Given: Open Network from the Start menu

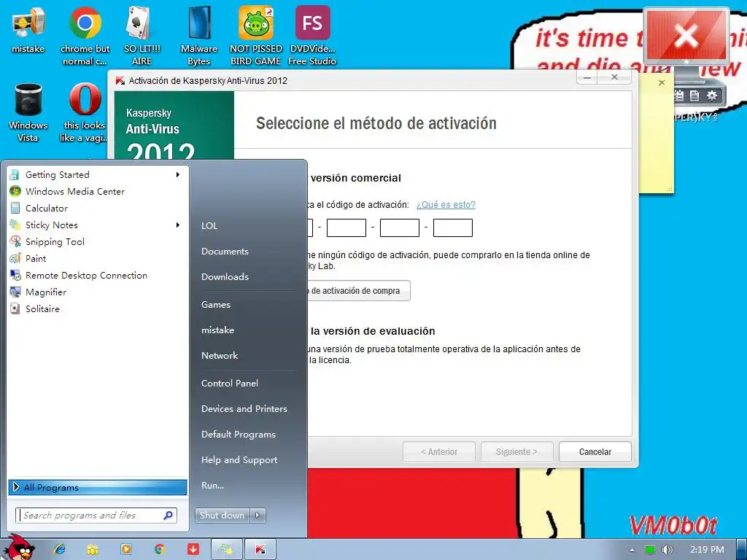Looking at the screenshot, I should pyautogui.click(x=220, y=356).
